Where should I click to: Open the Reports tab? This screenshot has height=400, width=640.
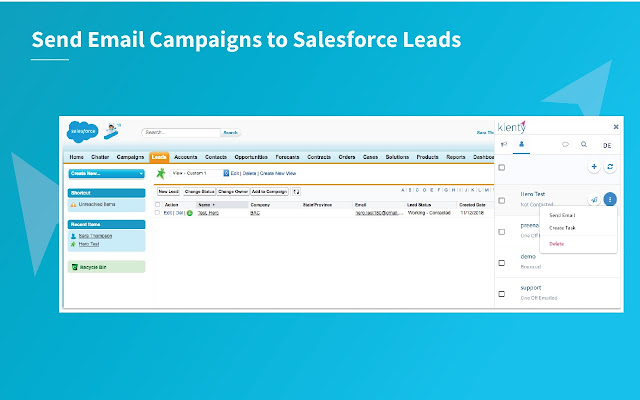[456, 157]
